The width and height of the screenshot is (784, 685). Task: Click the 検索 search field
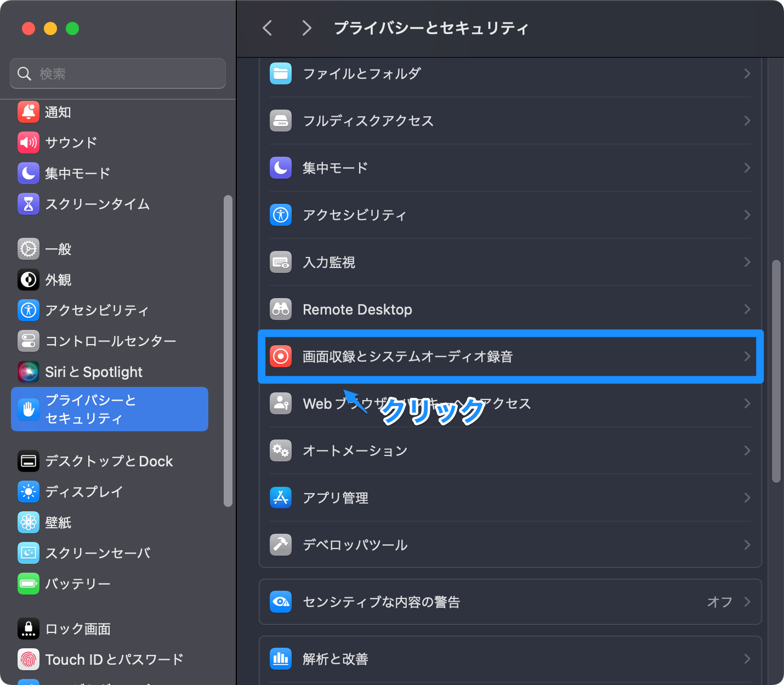click(118, 73)
